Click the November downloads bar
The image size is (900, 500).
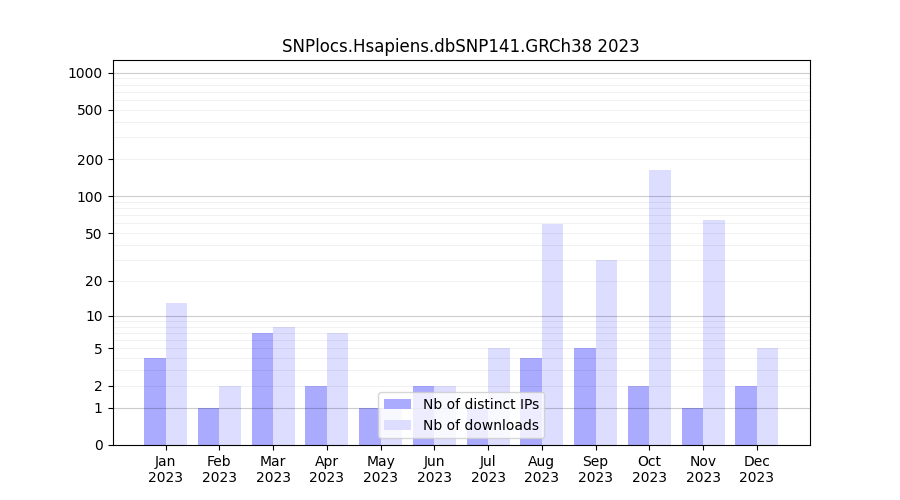tap(714, 332)
